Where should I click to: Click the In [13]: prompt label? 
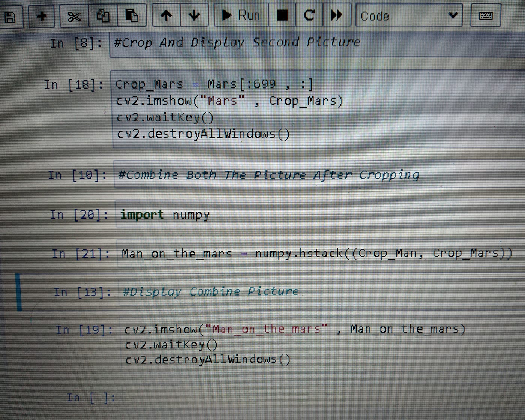click(x=83, y=292)
